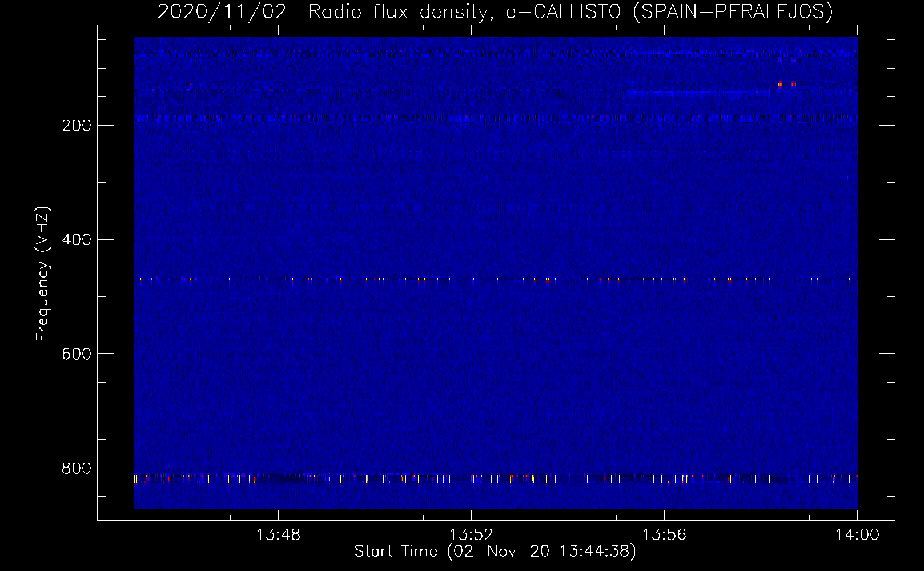
Task: Click the 13:56 time tick label
Action: (x=664, y=535)
